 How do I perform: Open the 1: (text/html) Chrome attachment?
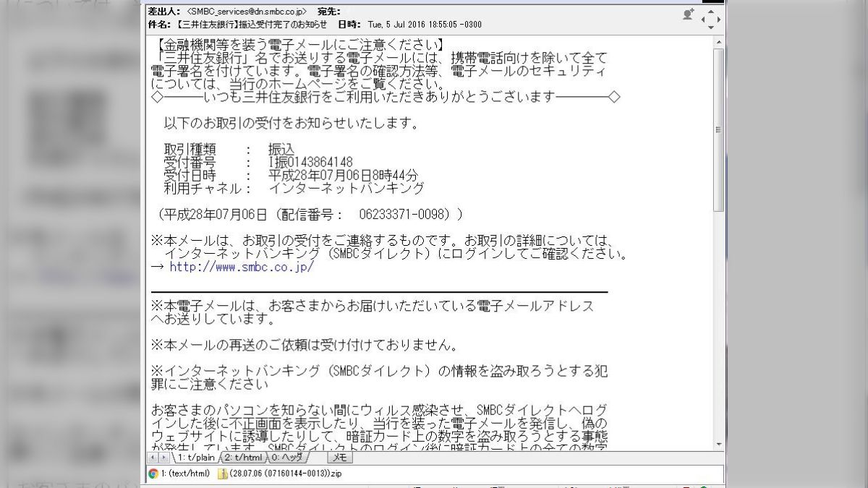click(179, 474)
